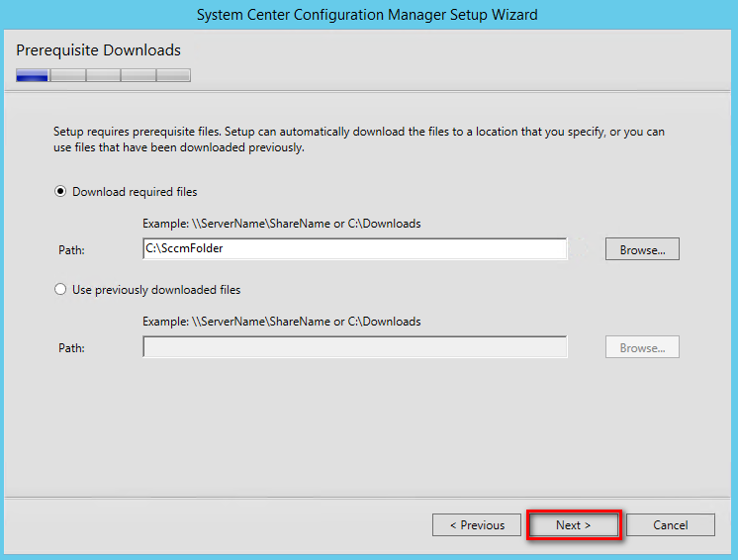Click the fourth segment of the progress bar

click(138, 75)
